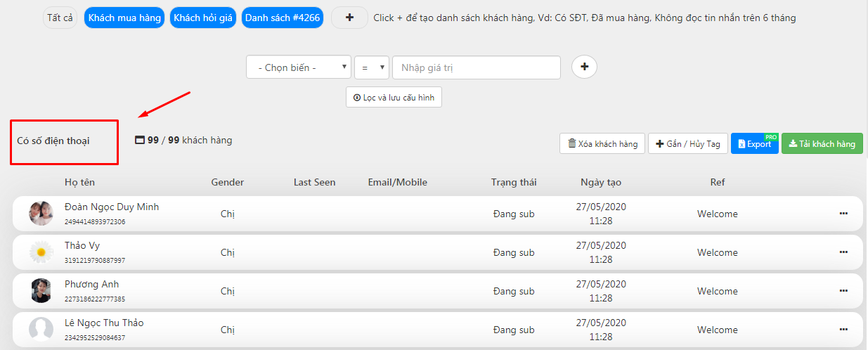868x350 pixels.
Task: Click "Lọc và lưu cấu hình" button
Action: pyautogui.click(x=394, y=97)
